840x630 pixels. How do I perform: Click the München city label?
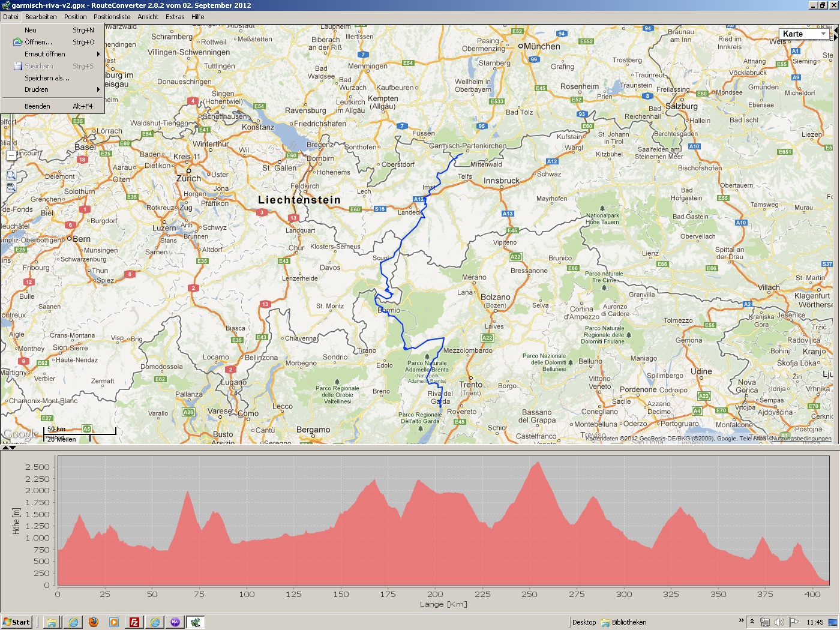[542, 46]
